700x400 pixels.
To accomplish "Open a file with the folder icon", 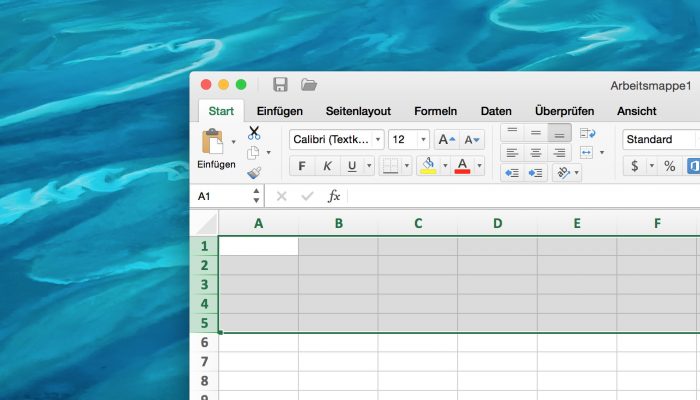I will [308, 84].
